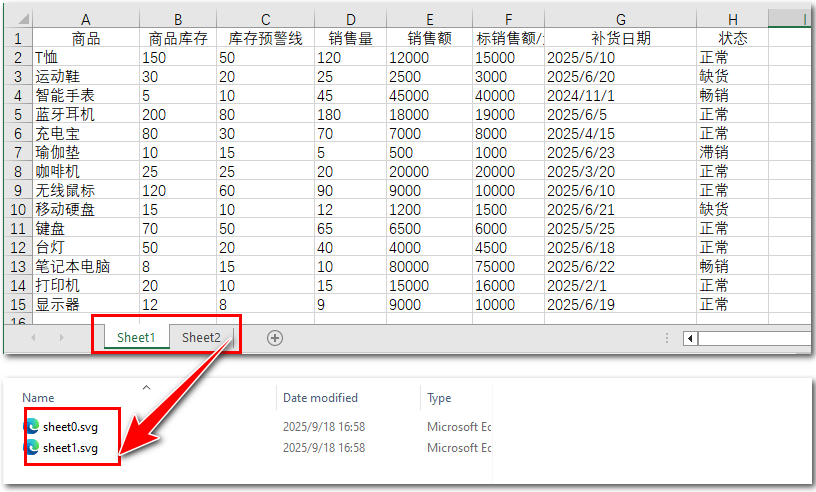Select column D header
Screen dimensions: 816x492
coord(350,19)
